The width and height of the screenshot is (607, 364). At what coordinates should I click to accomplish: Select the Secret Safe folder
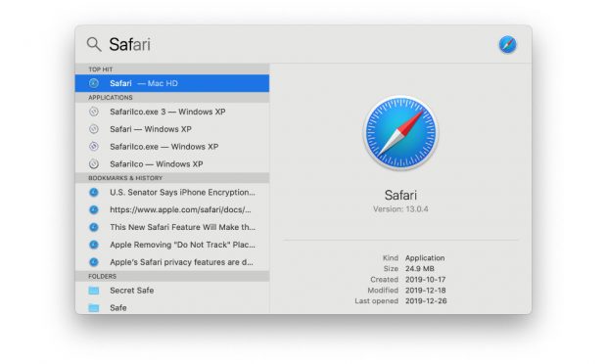(x=172, y=291)
